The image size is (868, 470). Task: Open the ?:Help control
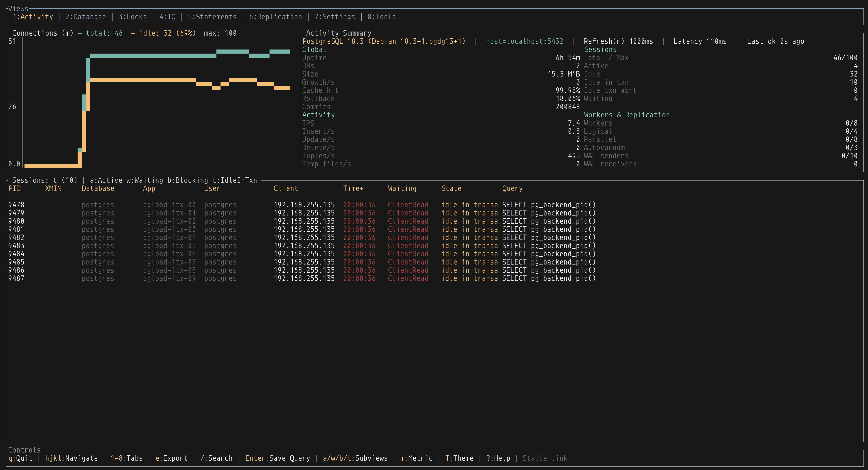point(498,458)
